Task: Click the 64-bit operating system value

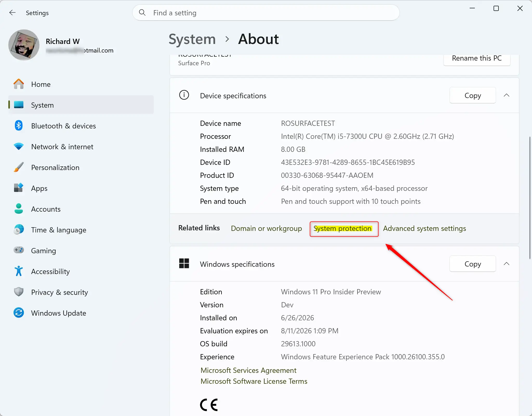Action: pyautogui.click(x=354, y=188)
